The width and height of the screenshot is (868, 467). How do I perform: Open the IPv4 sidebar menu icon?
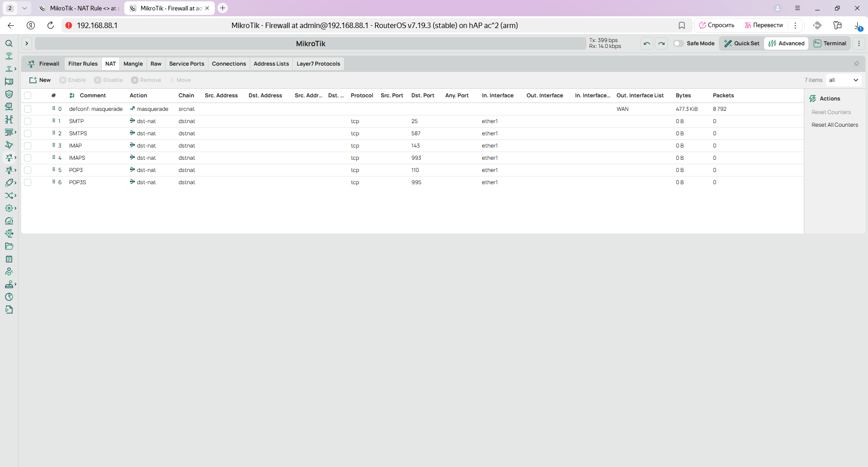pos(10,157)
